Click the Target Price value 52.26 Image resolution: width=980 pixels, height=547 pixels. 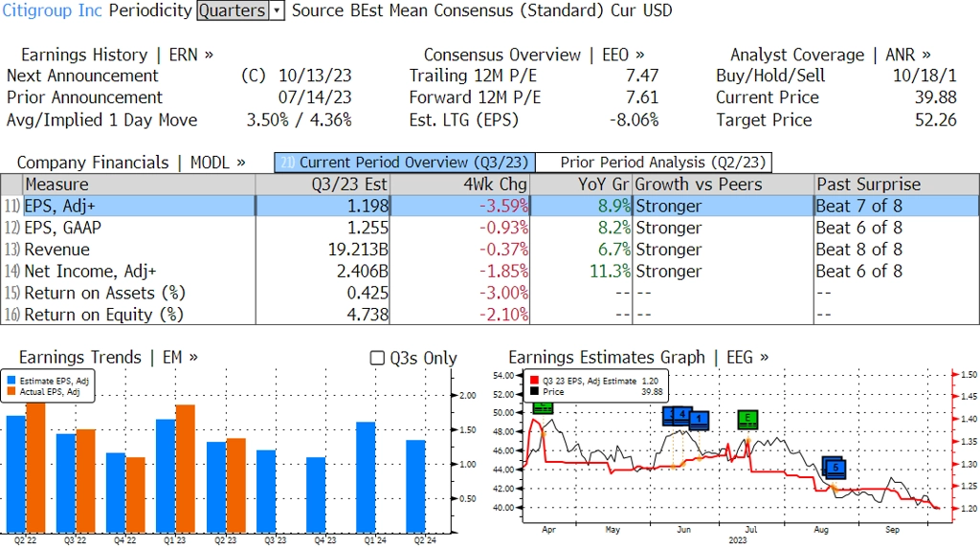point(936,120)
